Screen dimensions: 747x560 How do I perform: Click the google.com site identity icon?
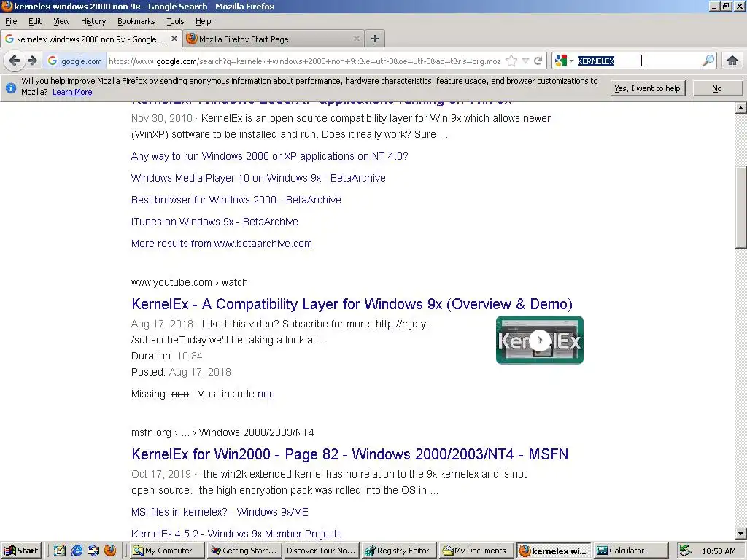click(x=74, y=61)
